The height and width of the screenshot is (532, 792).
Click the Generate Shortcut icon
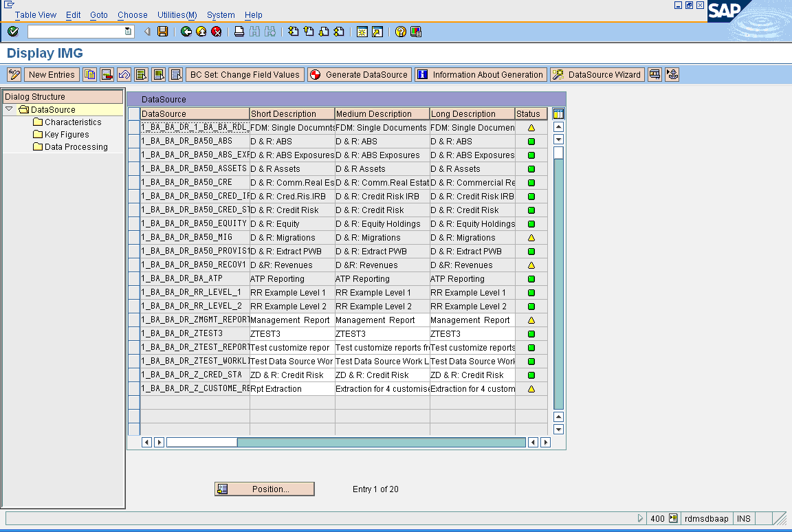[377, 32]
